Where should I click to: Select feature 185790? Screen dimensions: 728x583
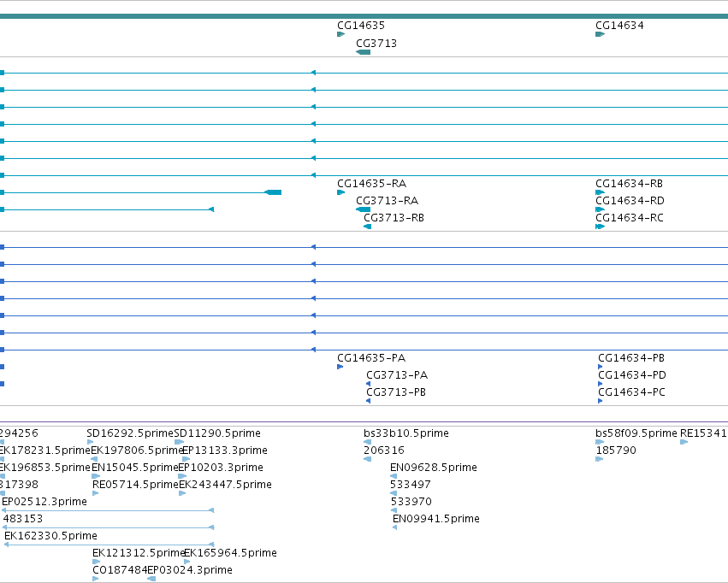point(616,450)
